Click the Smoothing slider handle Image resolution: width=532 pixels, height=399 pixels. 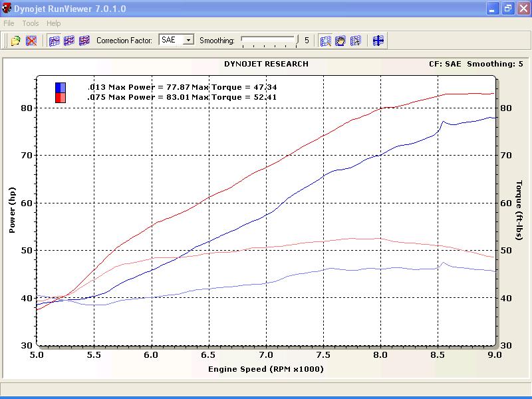pos(297,41)
